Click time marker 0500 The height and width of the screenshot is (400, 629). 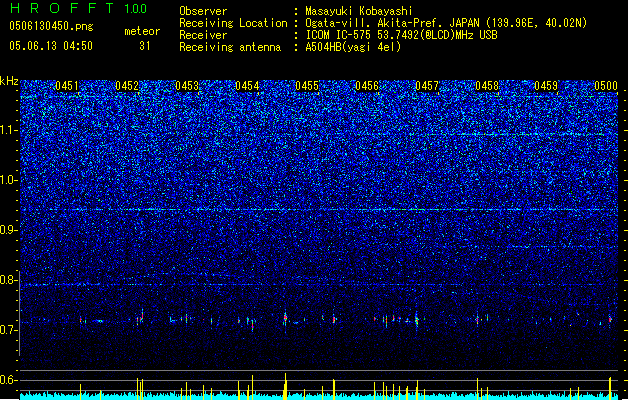click(606, 86)
